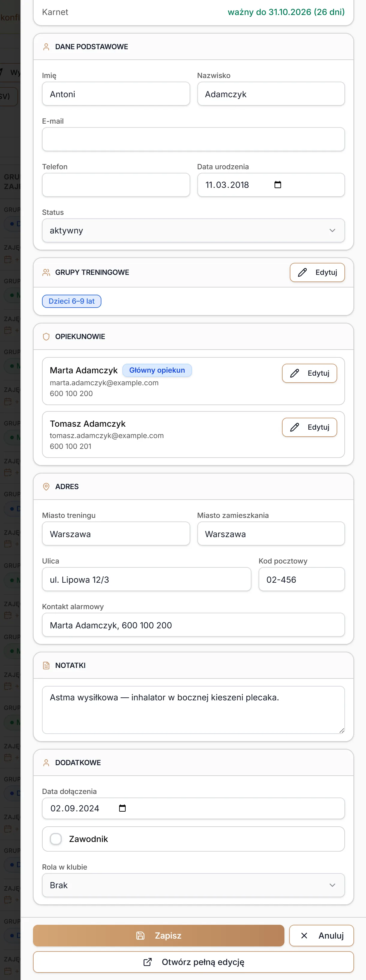Viewport: 366px width, 980px height.
Task: Click the Opiekunowie shield icon
Action: click(x=46, y=337)
